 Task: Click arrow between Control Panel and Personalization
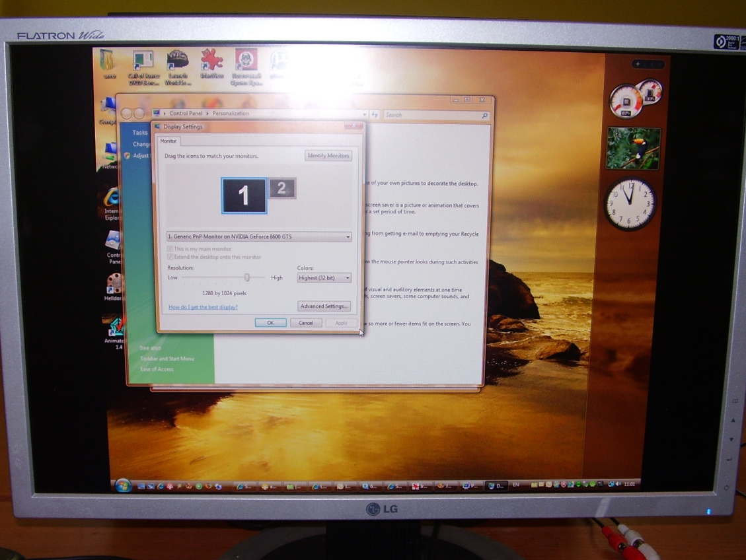click(207, 114)
